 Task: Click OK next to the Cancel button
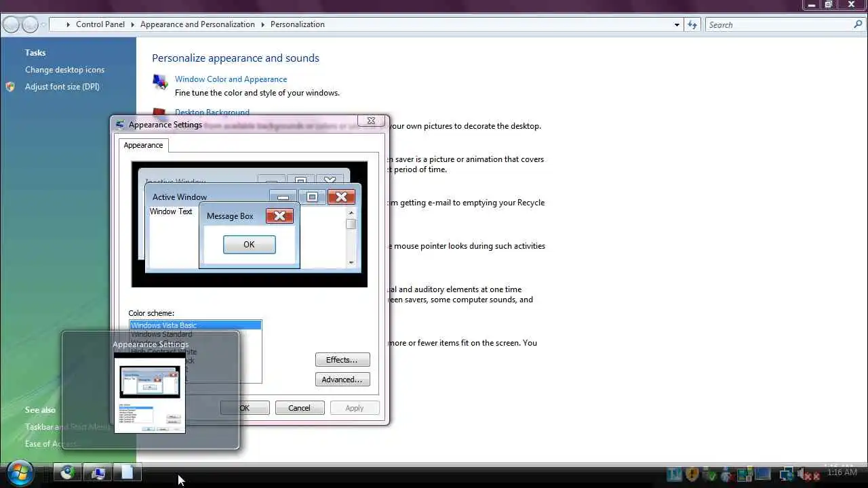[245, 408]
